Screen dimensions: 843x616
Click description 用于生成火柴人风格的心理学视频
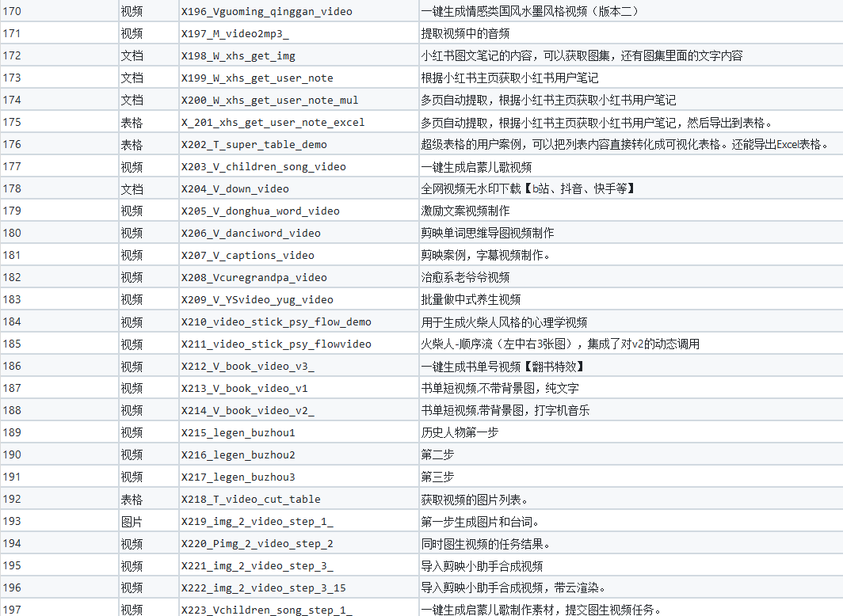[504, 321]
